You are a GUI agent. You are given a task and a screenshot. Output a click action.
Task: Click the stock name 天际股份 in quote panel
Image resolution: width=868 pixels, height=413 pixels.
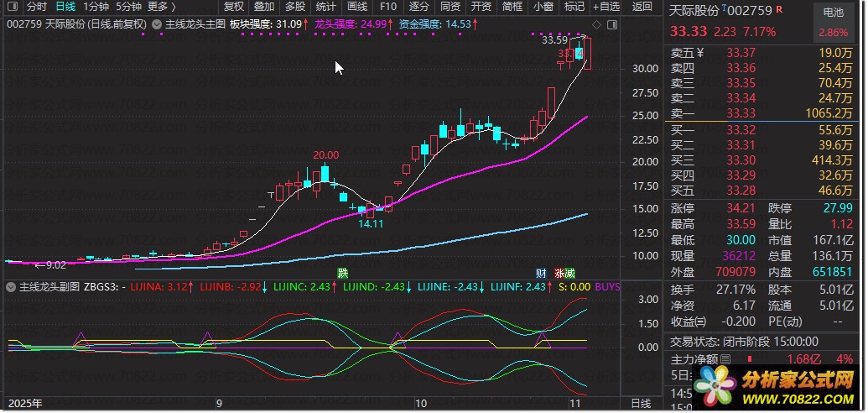(x=694, y=11)
